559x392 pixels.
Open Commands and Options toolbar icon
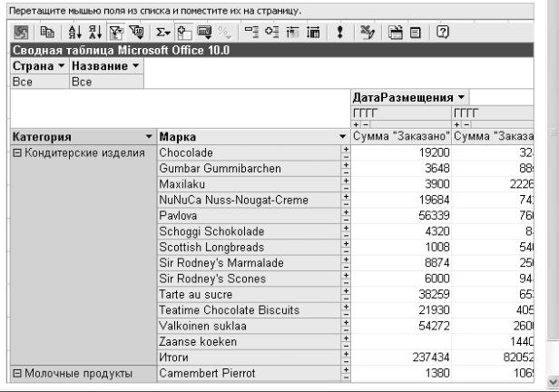[x=395, y=33]
